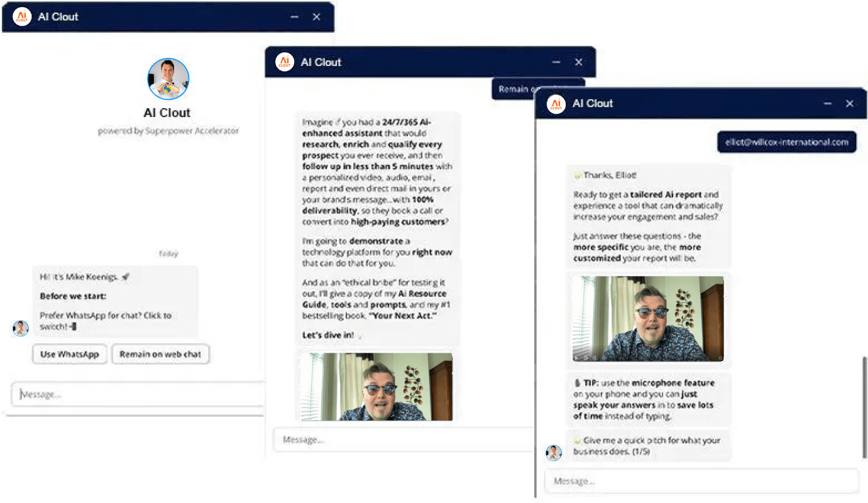868x503 pixels.
Task: Choose the Remain on web chat button
Action: 160,354
